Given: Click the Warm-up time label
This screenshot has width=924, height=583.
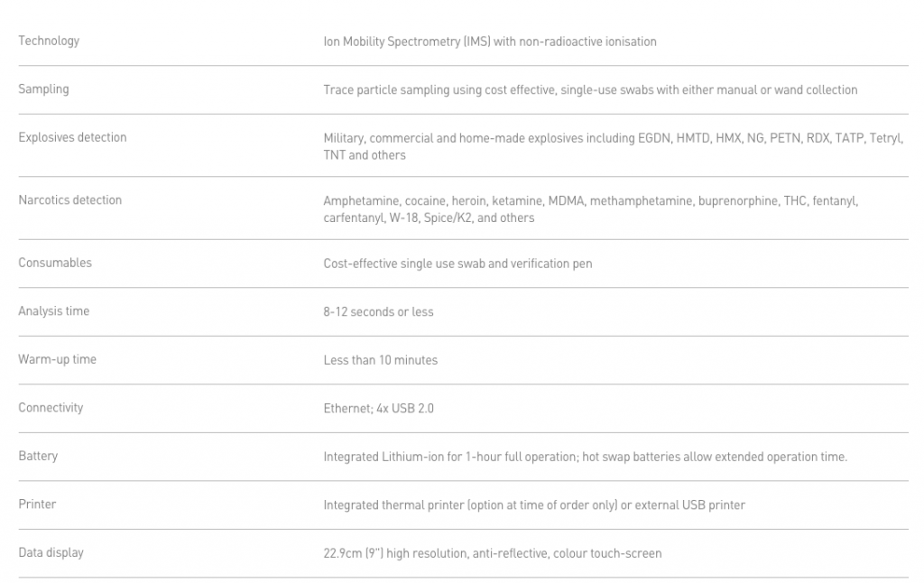Looking at the screenshot, I should (57, 359).
